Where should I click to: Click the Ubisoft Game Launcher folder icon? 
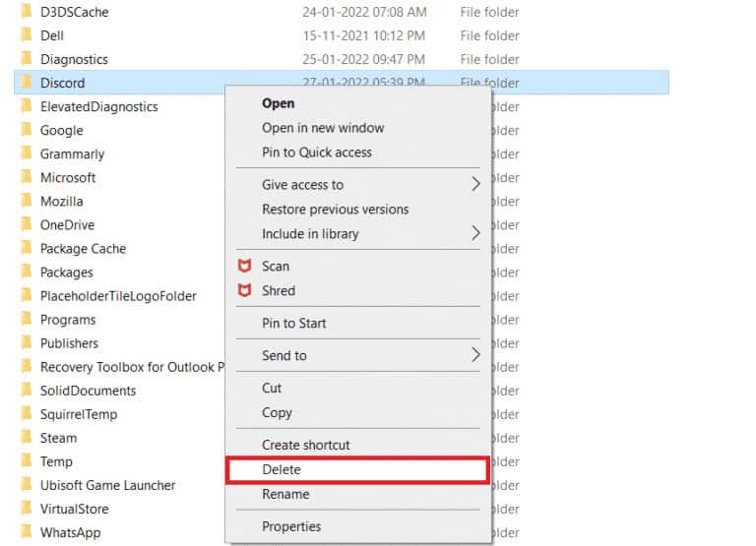coord(27,484)
